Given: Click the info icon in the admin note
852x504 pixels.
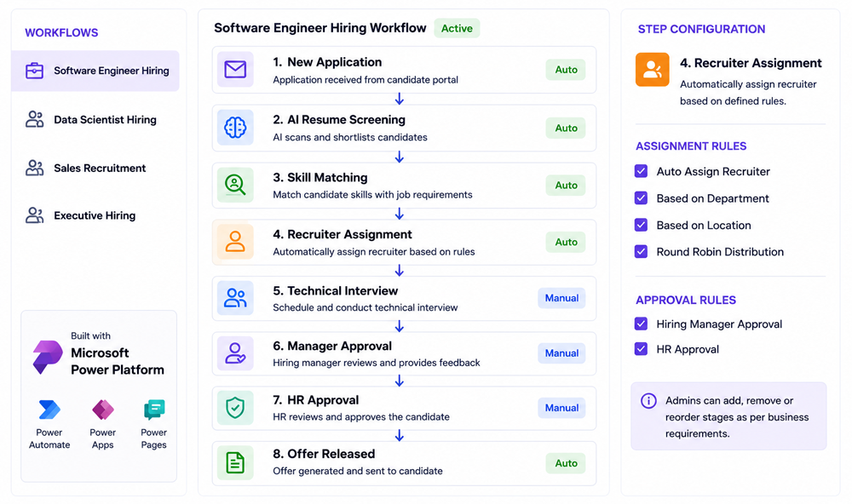Looking at the screenshot, I should (x=648, y=401).
